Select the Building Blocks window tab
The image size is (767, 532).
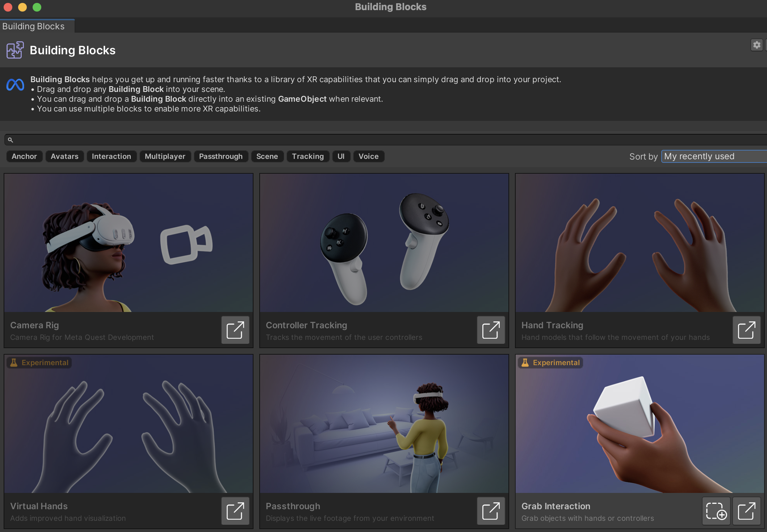33,26
